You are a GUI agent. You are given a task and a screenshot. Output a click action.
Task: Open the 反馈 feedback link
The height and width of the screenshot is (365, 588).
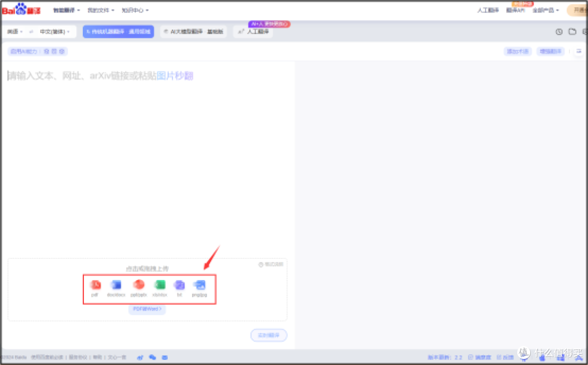[x=505, y=357]
